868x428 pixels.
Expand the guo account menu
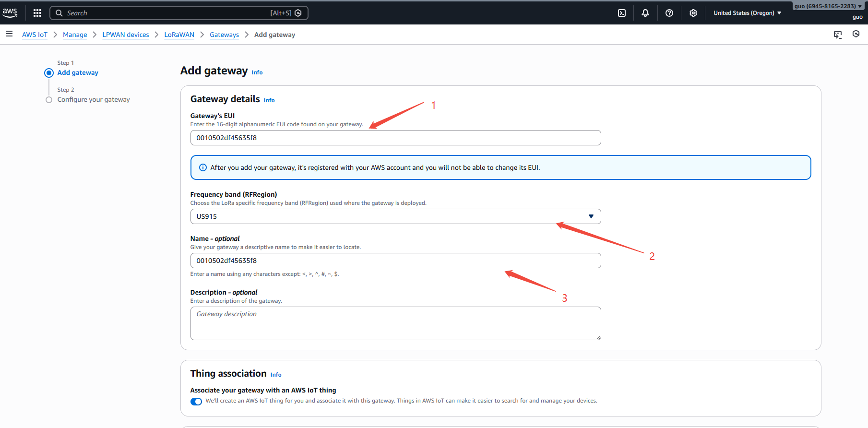pyautogui.click(x=828, y=6)
